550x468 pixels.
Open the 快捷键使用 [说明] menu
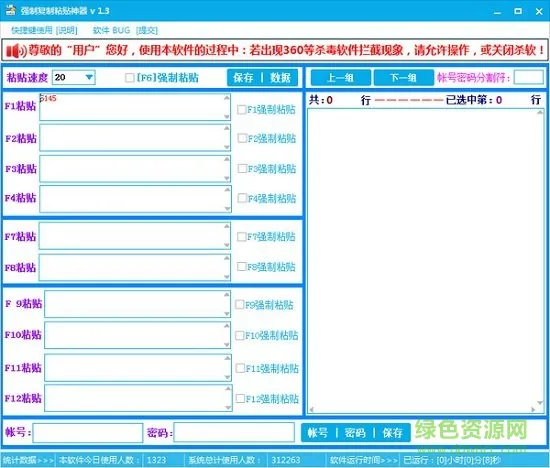click(x=44, y=30)
